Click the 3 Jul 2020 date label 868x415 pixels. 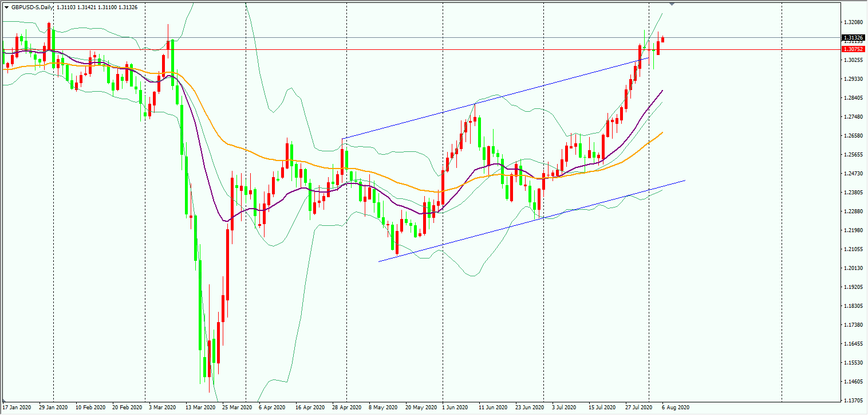coord(565,408)
